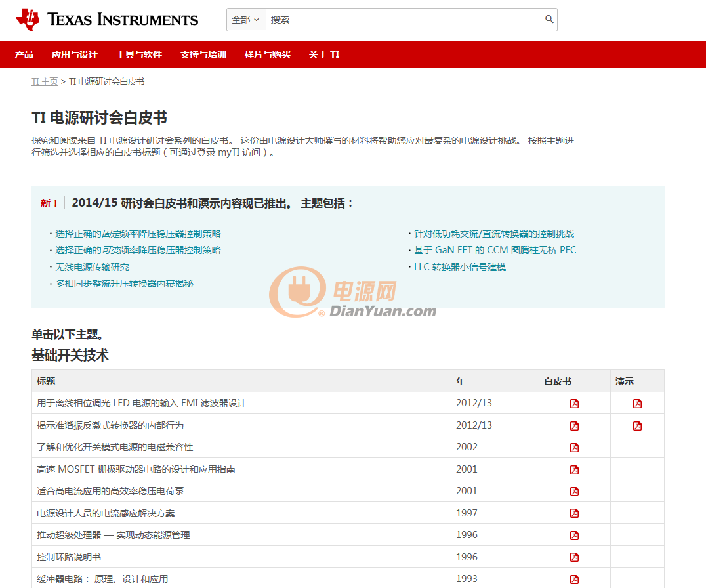
Task: Open presentation PDF for 揭示准谐振反激式转换器的内部行为
Action: (638, 425)
